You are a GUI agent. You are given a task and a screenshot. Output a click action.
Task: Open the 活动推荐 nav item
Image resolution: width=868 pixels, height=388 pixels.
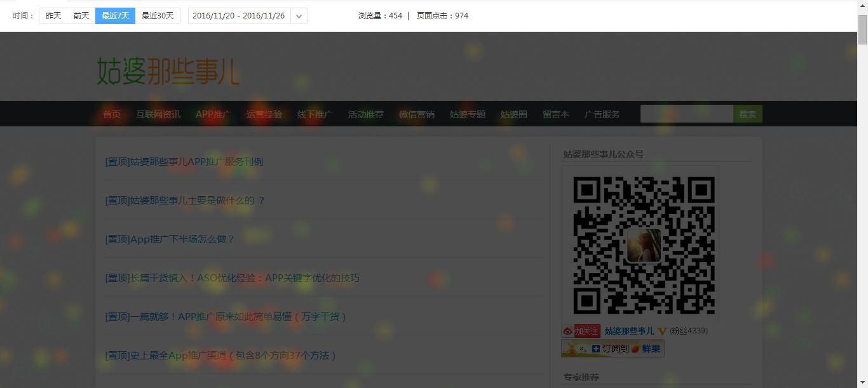pos(366,114)
